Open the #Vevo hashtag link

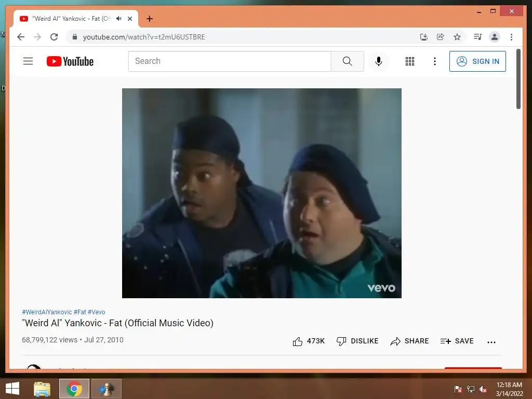click(96, 312)
